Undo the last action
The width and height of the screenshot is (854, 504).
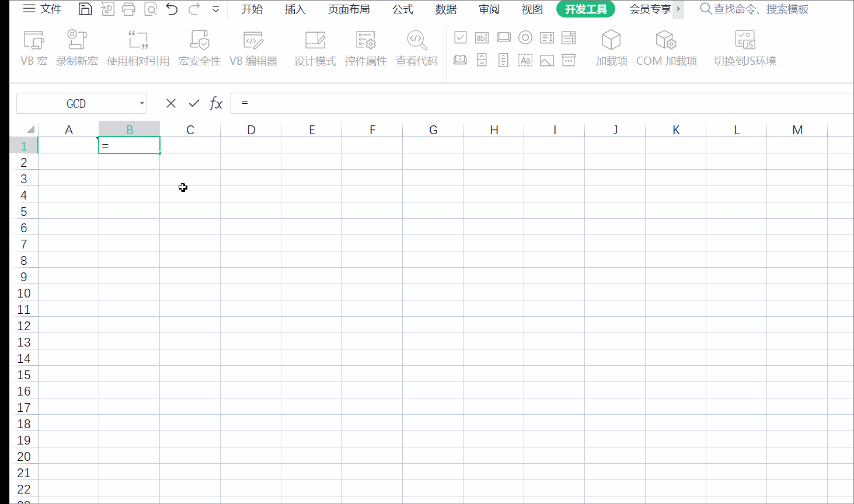click(x=172, y=9)
